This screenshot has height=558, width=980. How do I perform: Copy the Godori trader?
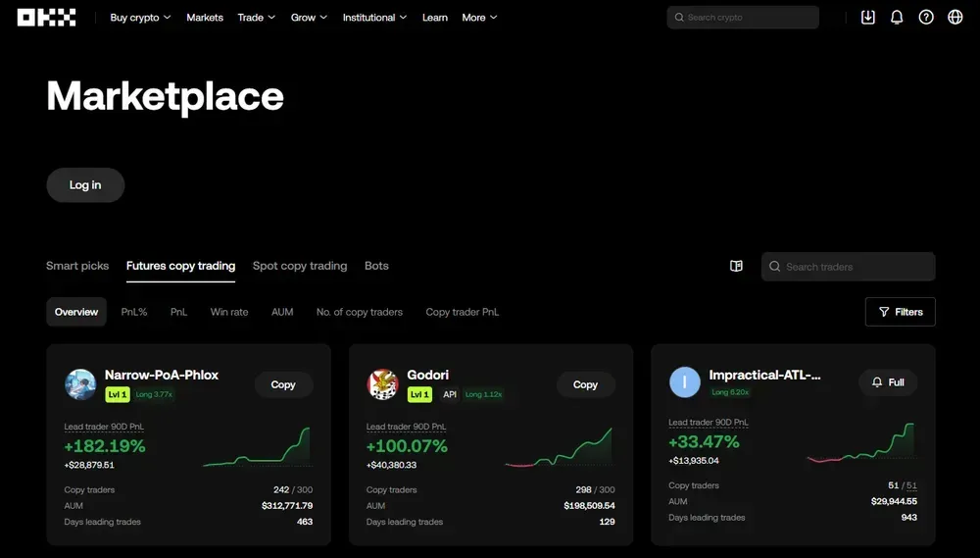586,384
